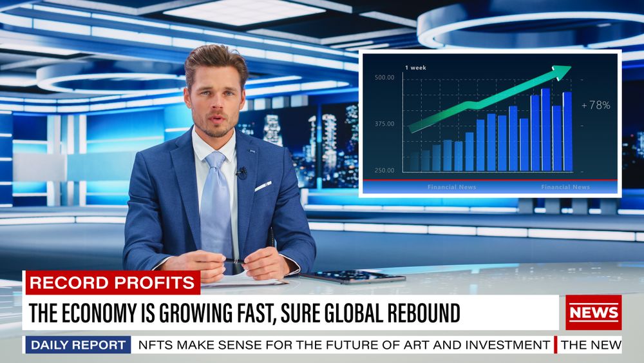The width and height of the screenshot is (644, 363).
Task: Click the right Financial News caption
Action: (565, 187)
